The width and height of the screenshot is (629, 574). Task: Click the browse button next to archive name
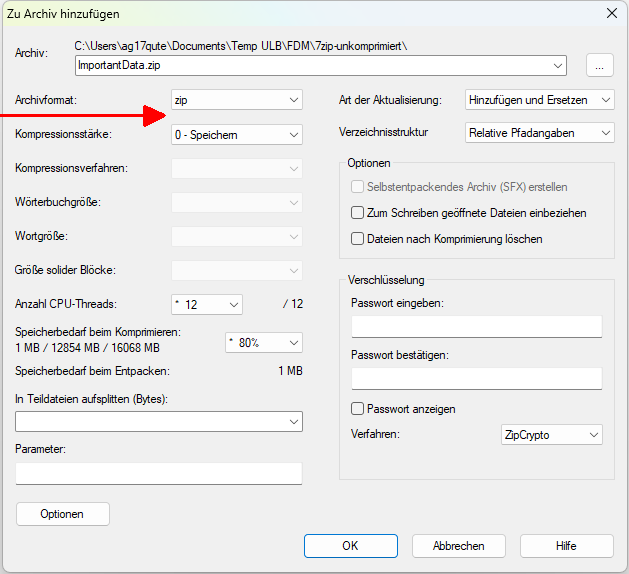tap(599, 65)
